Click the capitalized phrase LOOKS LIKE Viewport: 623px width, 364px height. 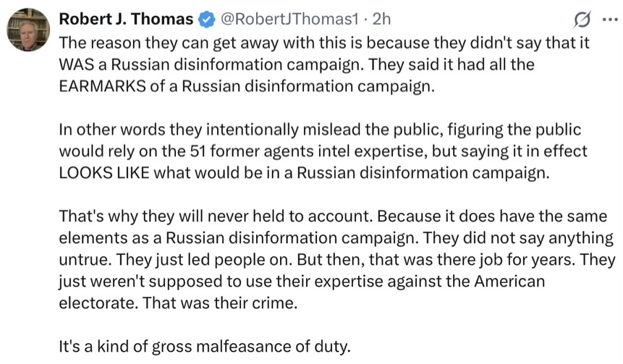(104, 173)
